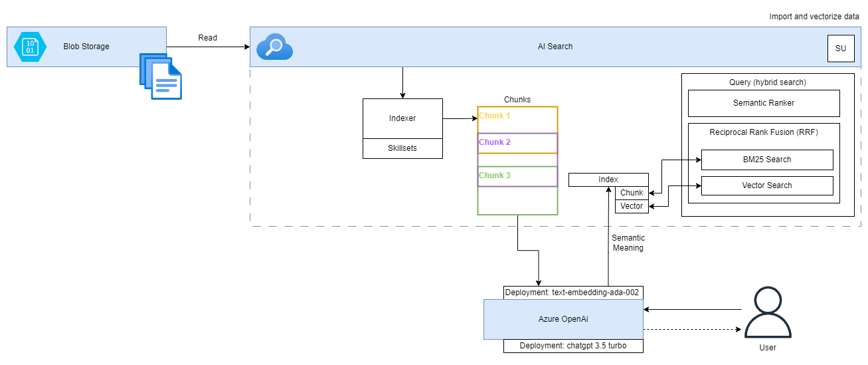
Task: Select the AI Search header box
Action: (x=555, y=47)
